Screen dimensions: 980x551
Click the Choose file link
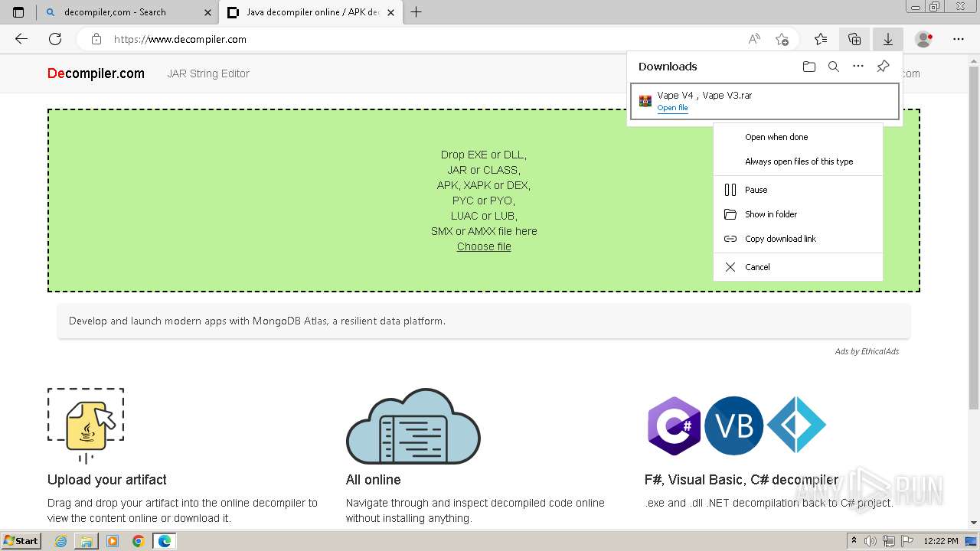484,246
